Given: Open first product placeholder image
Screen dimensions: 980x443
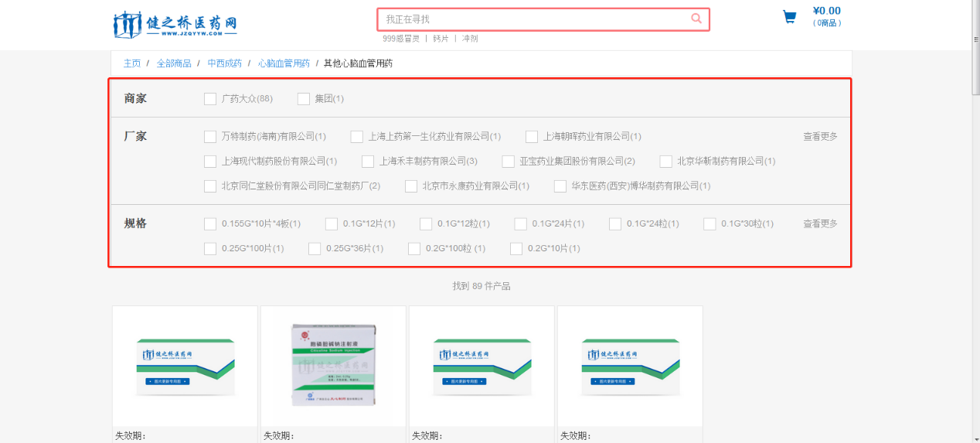Looking at the screenshot, I should tap(185, 366).
